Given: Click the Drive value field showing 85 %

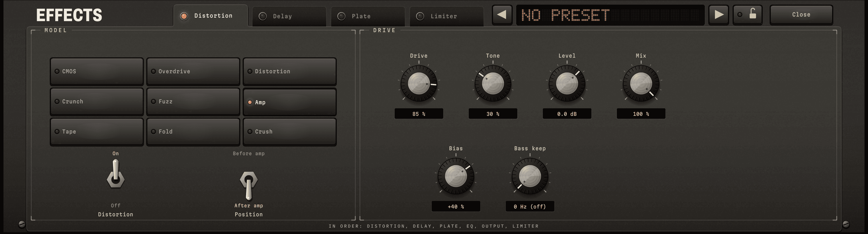Looking at the screenshot, I should pos(419,114).
